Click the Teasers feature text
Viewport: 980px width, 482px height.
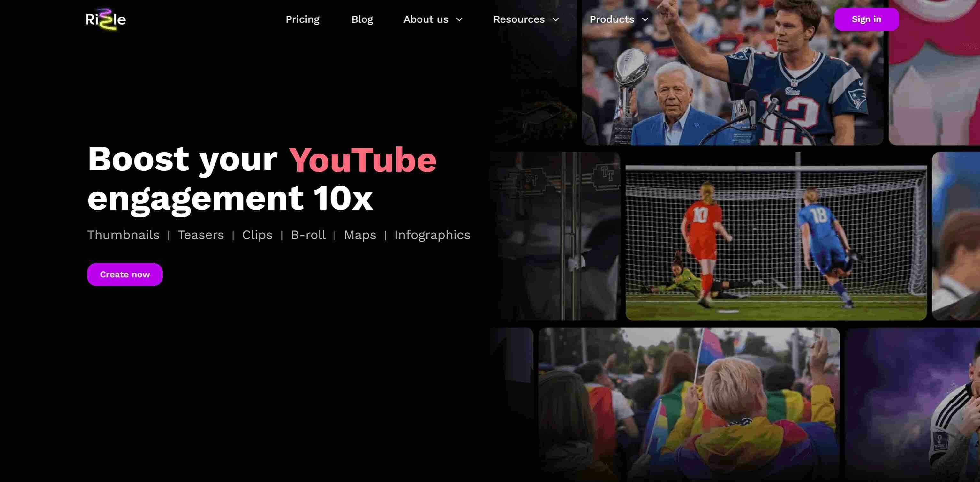pyautogui.click(x=200, y=235)
